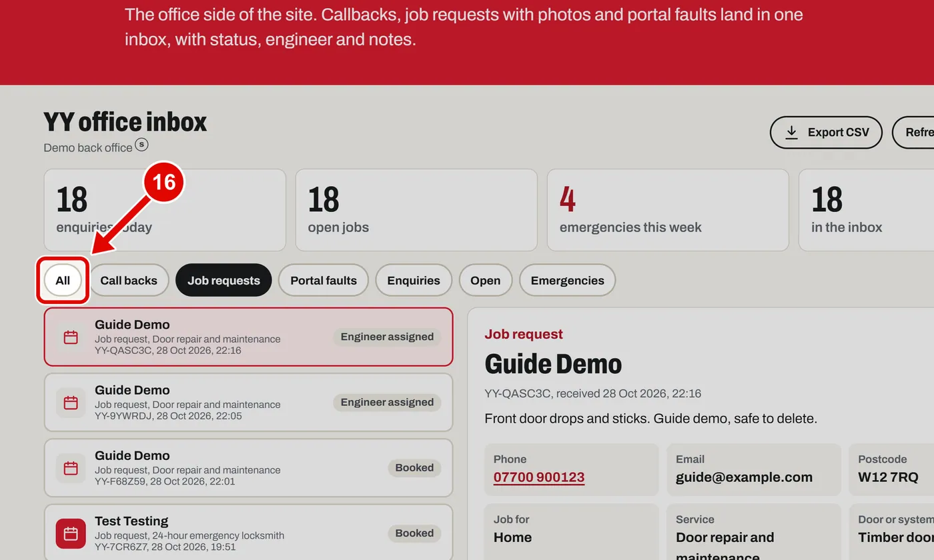Export the inbox as CSV

pyautogui.click(x=826, y=132)
